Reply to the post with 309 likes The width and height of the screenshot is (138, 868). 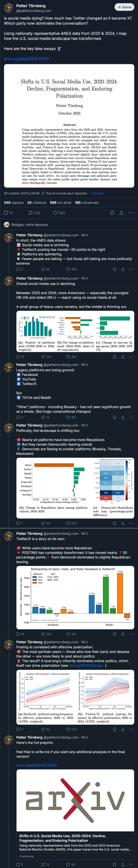point(20,269)
